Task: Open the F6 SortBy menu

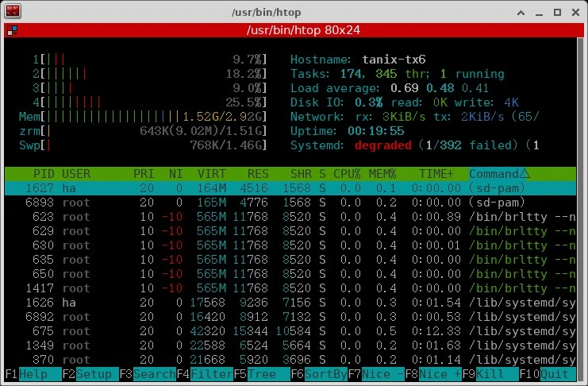Action: tap(319, 374)
